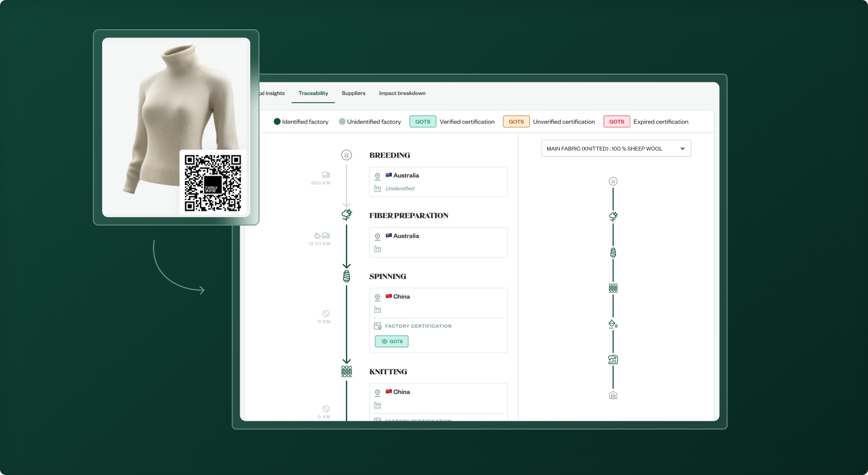Viewport: 868px width, 475px height.
Task: Click the BREEDING section heading
Action: coord(390,155)
